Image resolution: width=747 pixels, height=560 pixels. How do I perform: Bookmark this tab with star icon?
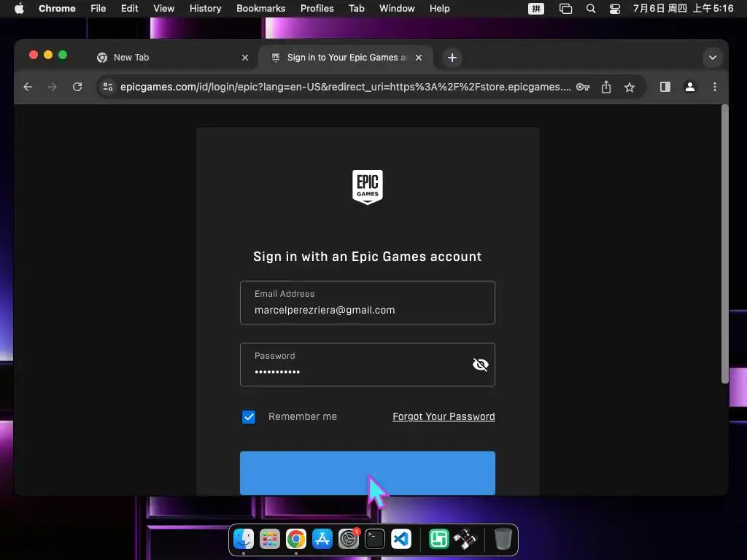[x=630, y=87]
